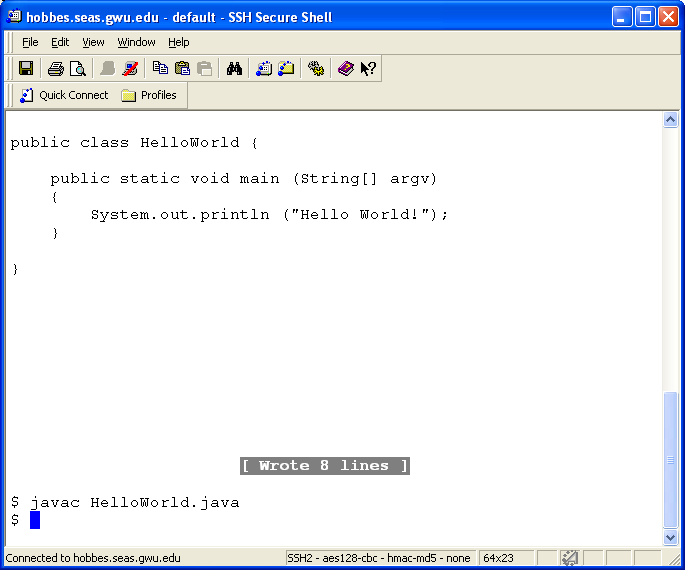Open the File menu
The image size is (685, 570).
click(30, 42)
